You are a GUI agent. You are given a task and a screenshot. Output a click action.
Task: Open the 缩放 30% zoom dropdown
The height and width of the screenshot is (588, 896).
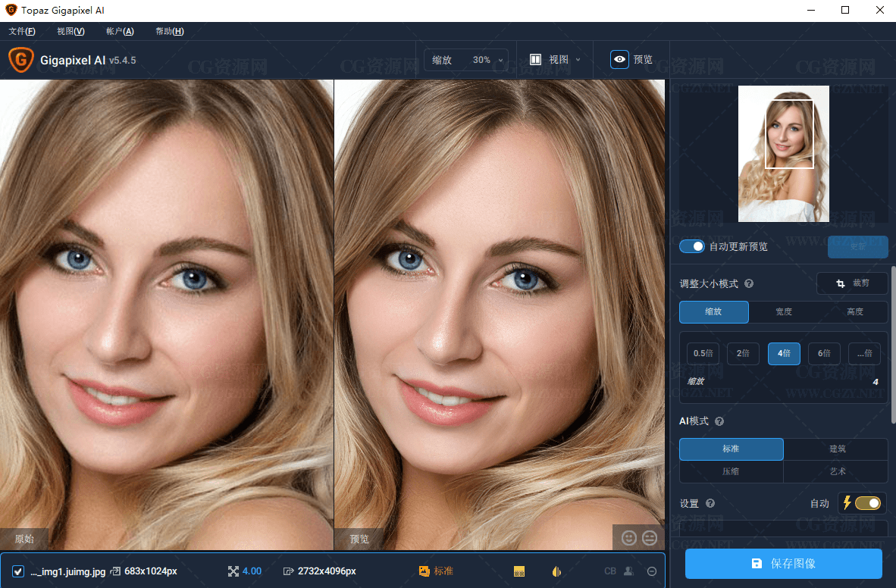pyautogui.click(x=467, y=60)
